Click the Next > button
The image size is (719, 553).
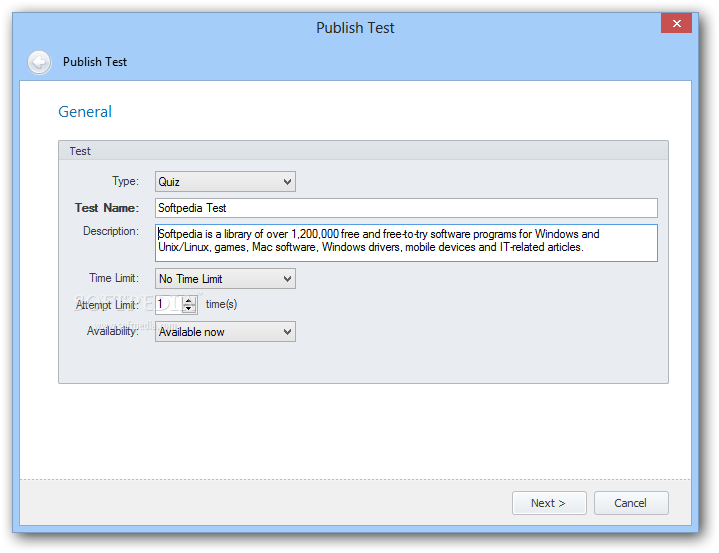click(549, 503)
